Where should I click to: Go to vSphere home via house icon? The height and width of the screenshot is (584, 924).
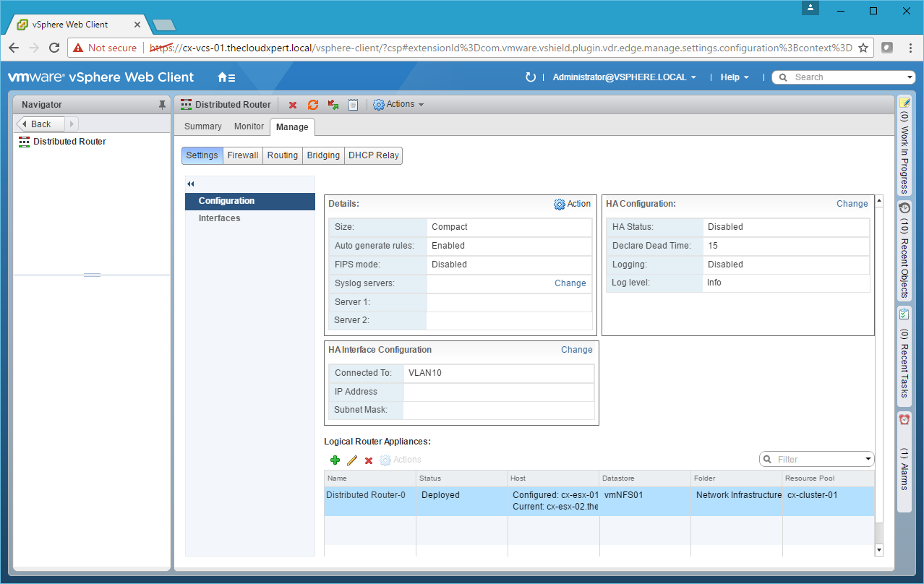tap(226, 77)
